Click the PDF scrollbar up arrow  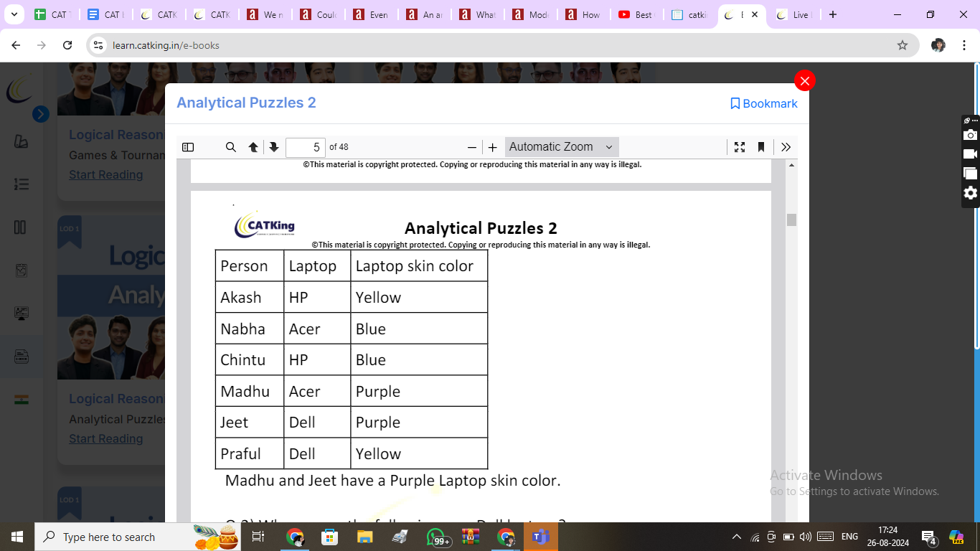pyautogui.click(x=792, y=165)
